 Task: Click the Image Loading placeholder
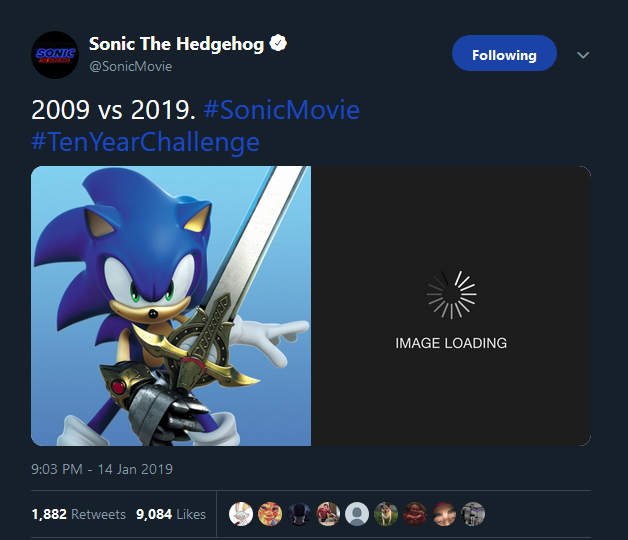coord(451,305)
